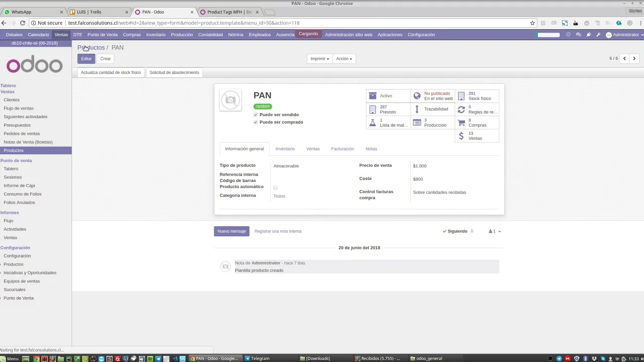
Task: Open the No publicado website globe button
Action: tap(433, 96)
